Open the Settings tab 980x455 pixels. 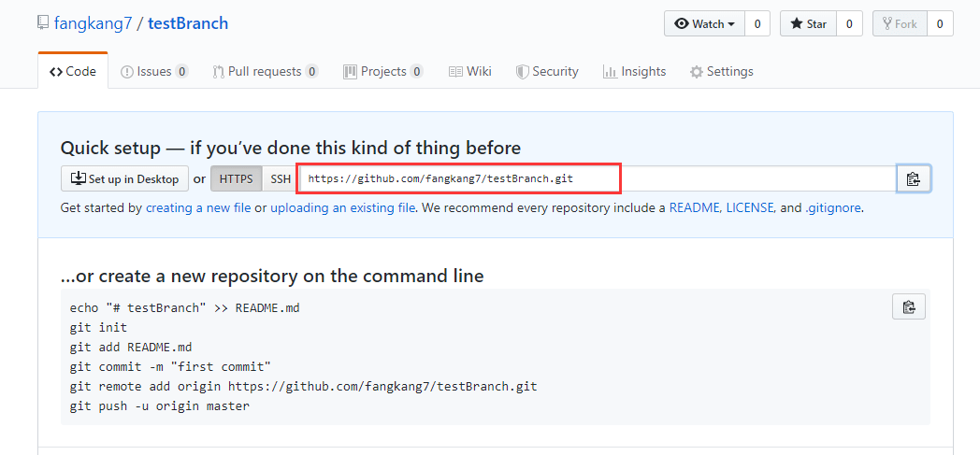pyautogui.click(x=721, y=71)
